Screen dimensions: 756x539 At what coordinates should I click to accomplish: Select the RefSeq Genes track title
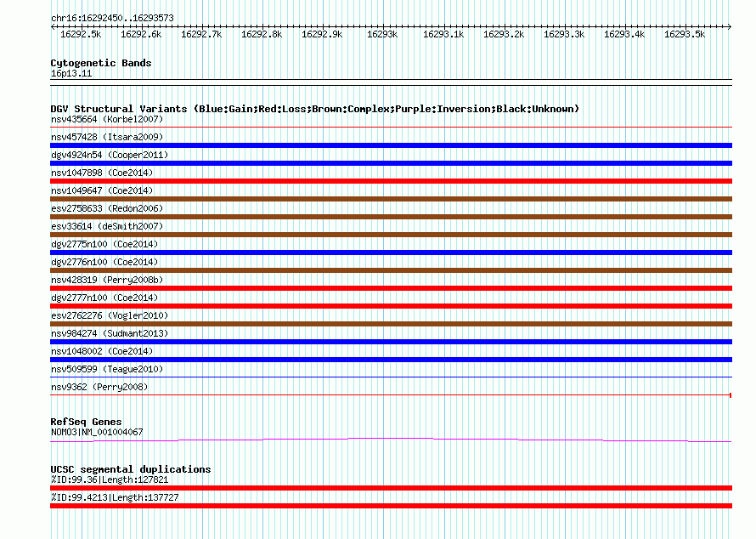click(x=86, y=422)
